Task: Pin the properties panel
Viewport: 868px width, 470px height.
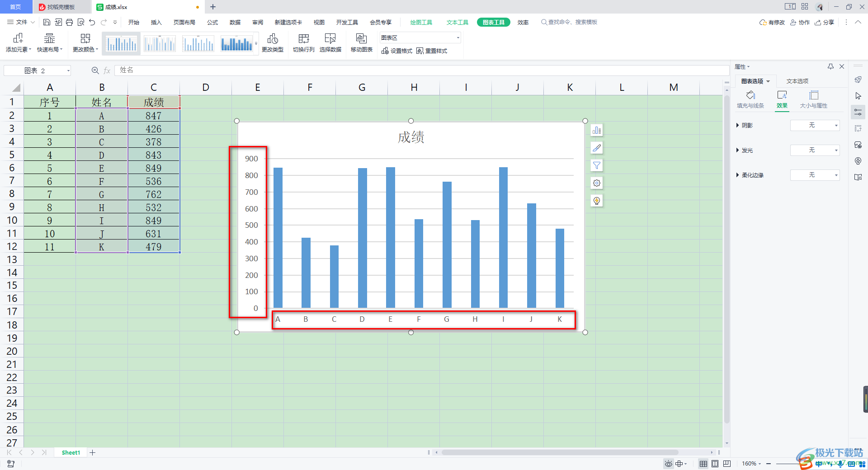Action: [x=830, y=66]
